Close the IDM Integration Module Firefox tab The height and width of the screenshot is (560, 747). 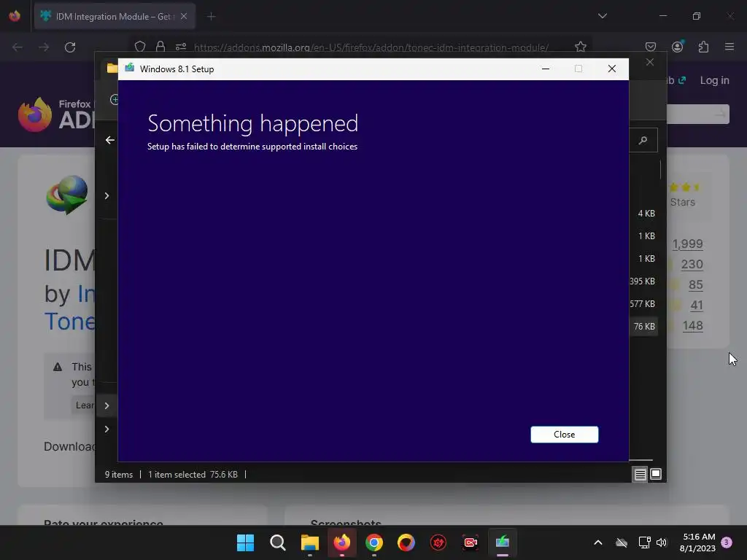pos(184,16)
